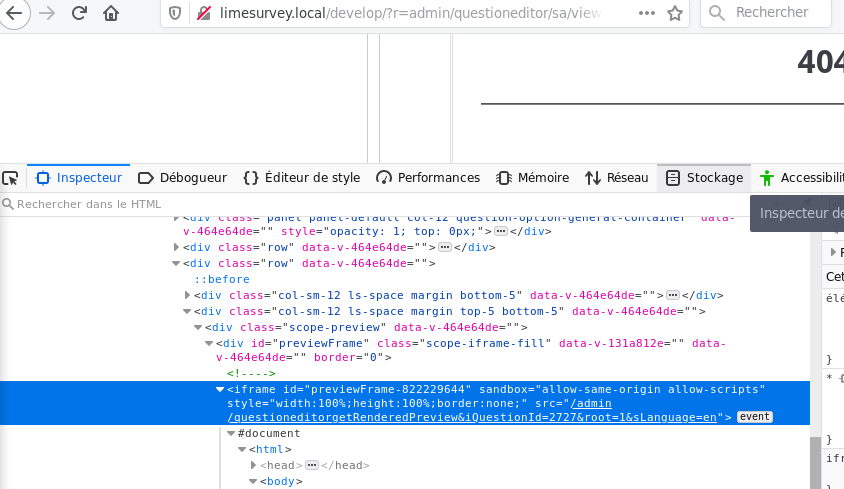The height and width of the screenshot is (489, 844).
Task: Click the insecure connection padlock icon
Action: (203, 13)
